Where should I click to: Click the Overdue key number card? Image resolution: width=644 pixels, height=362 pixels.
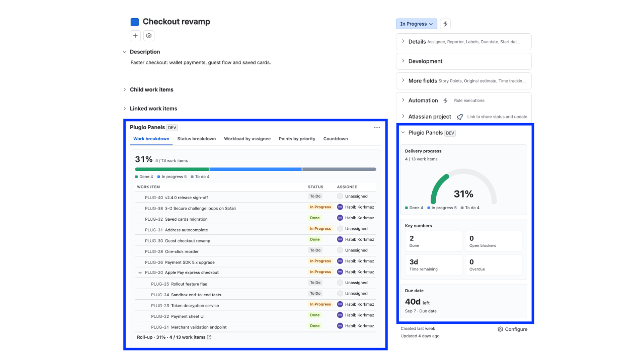494,265
